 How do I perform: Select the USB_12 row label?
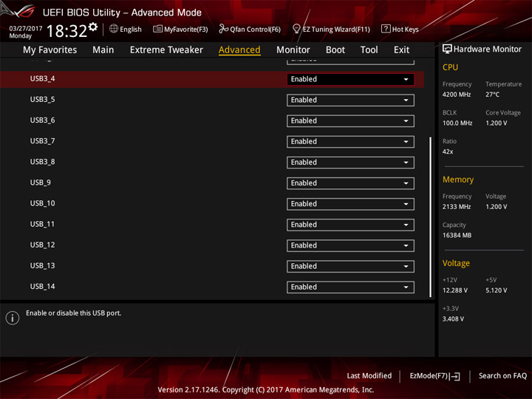pos(42,245)
